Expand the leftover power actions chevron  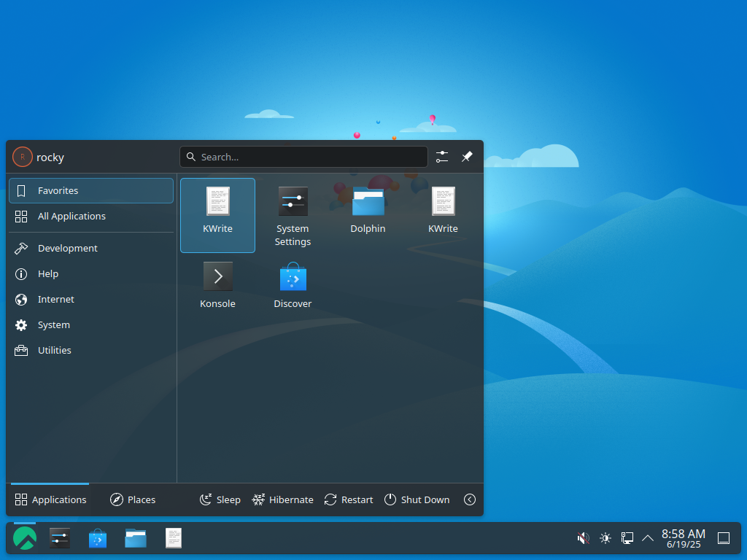click(x=470, y=499)
